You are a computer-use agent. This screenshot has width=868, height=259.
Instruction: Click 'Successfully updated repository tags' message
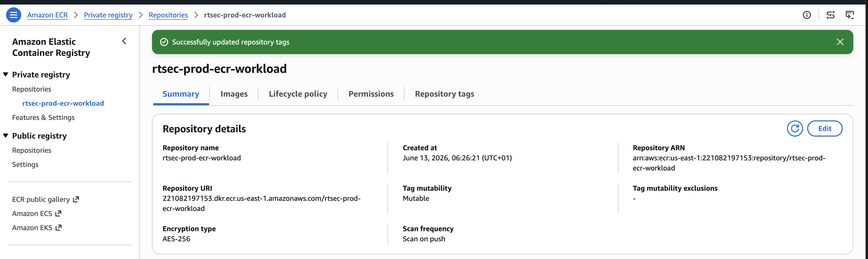[231, 42]
